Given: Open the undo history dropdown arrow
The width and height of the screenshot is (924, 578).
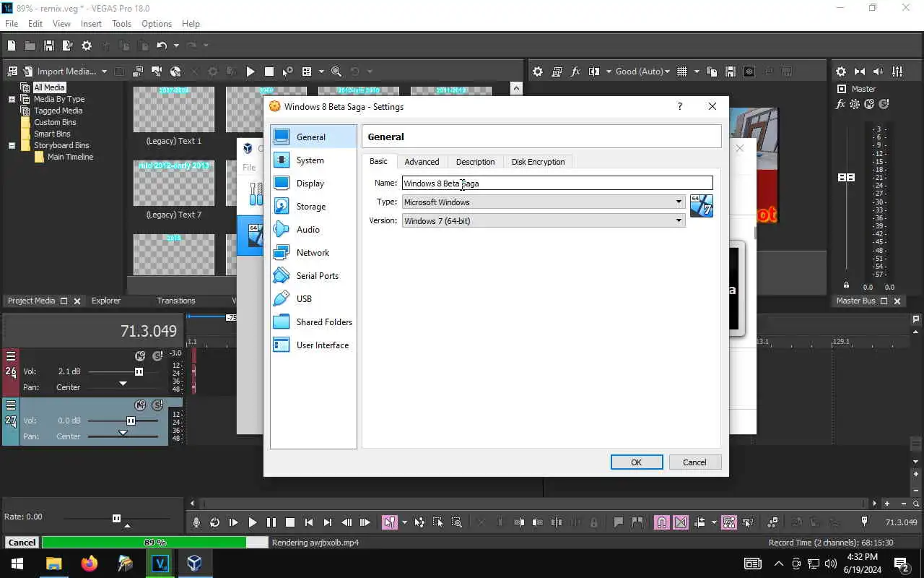Looking at the screenshot, I should (175, 46).
